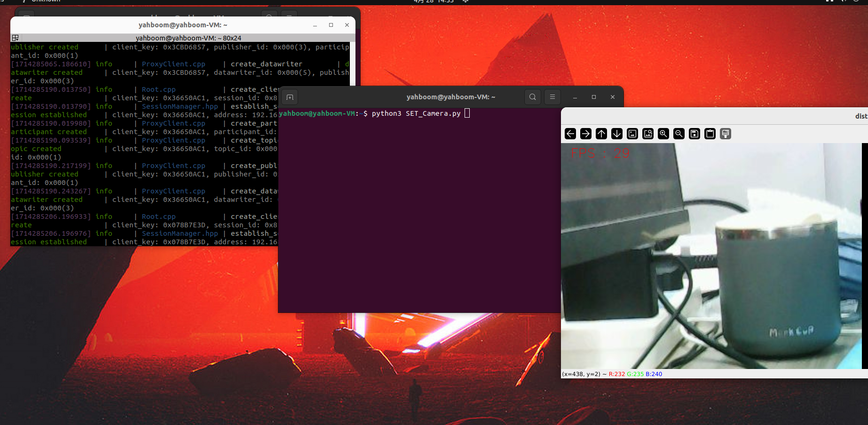
Task: Copy image to clipboard
Action: 710,134
